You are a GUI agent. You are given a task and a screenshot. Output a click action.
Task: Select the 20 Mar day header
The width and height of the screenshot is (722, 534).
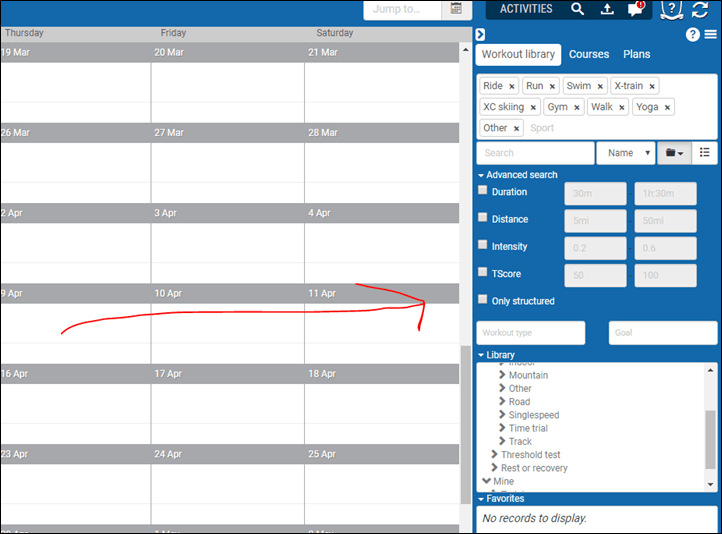[227, 52]
